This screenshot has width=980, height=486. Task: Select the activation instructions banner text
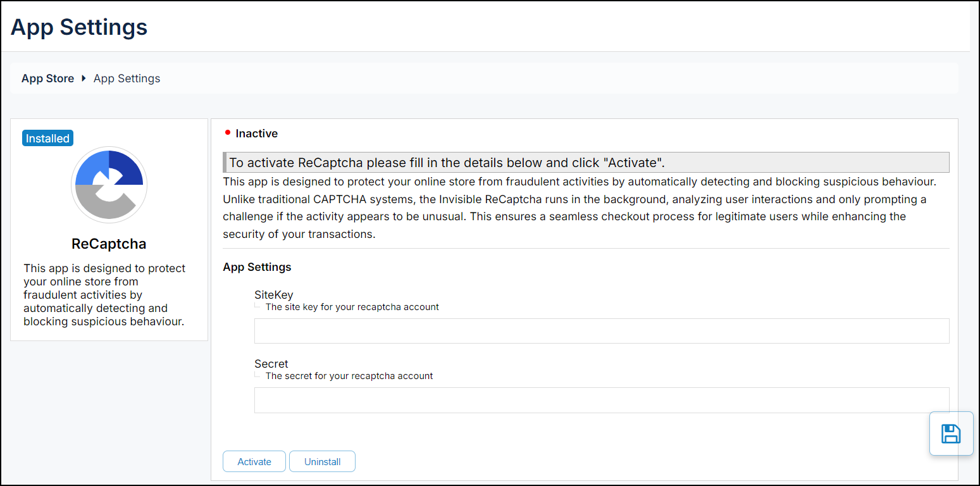point(443,162)
